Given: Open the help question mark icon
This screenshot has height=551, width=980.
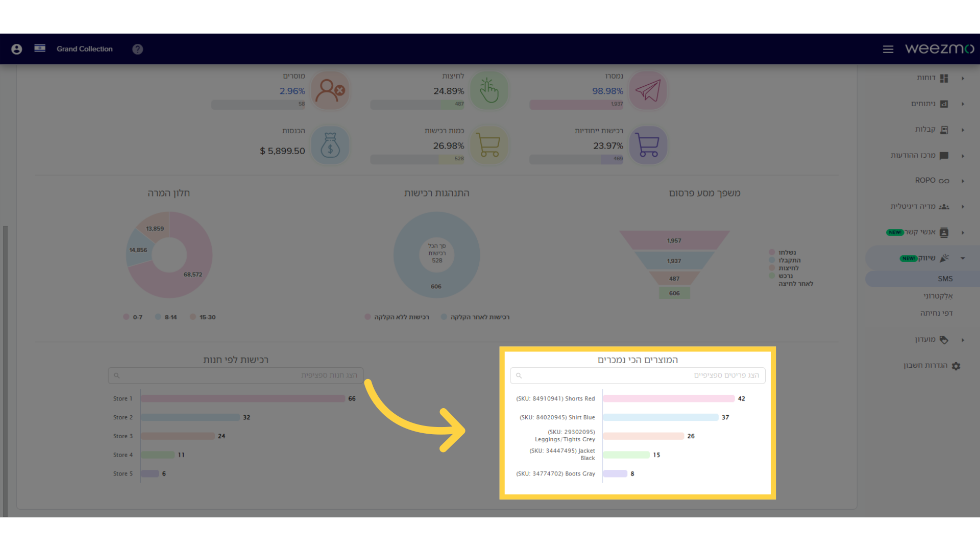Looking at the screenshot, I should [137, 49].
